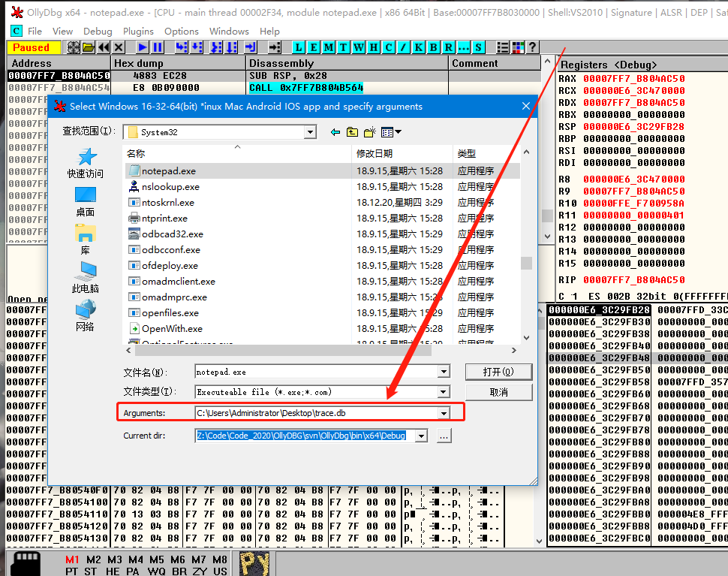This screenshot has width=728, height=576.
Task: Open References (R) window button
Action: [x=448, y=47]
